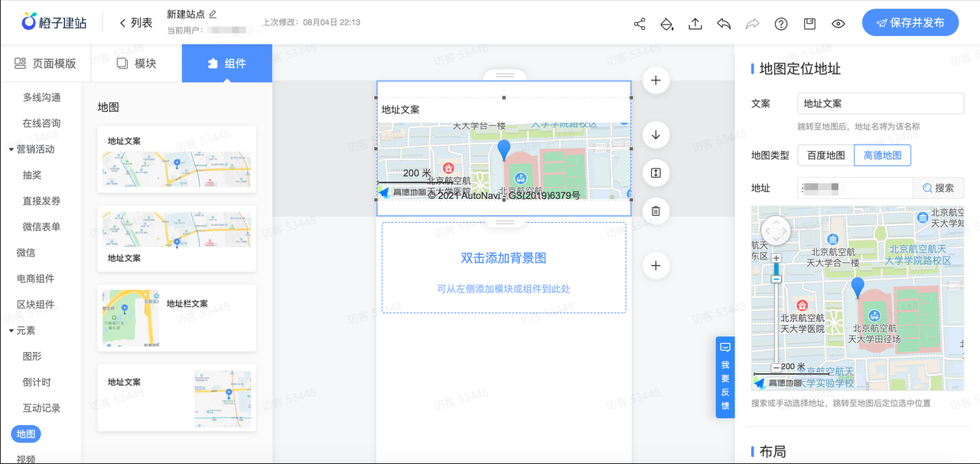Open help via the question mark icon
Image resolution: width=980 pixels, height=464 pixels.
click(780, 24)
